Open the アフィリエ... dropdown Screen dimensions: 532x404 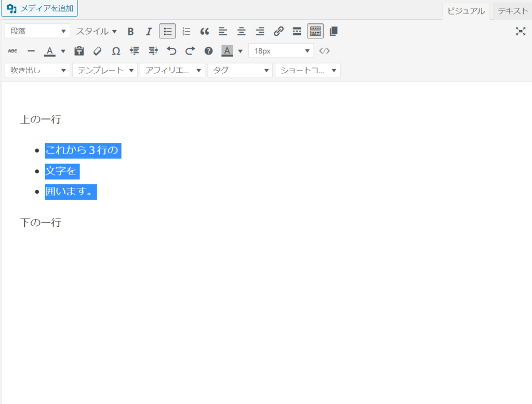point(172,70)
